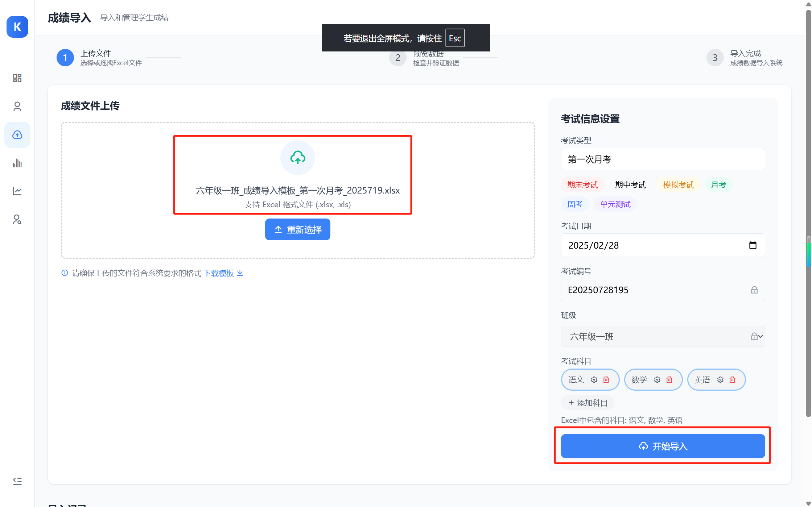The image size is (812, 507).
Task: Select the trend line analytics icon
Action: tap(17, 191)
